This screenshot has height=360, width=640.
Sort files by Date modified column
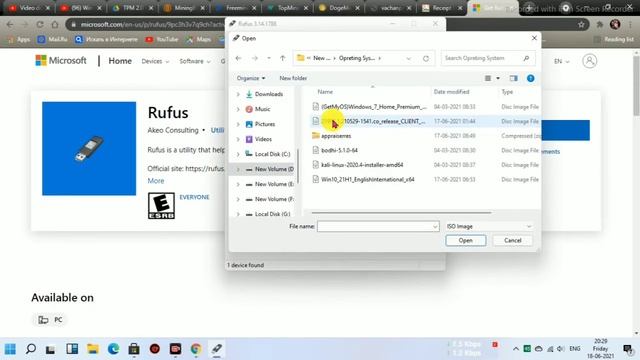tap(451, 92)
